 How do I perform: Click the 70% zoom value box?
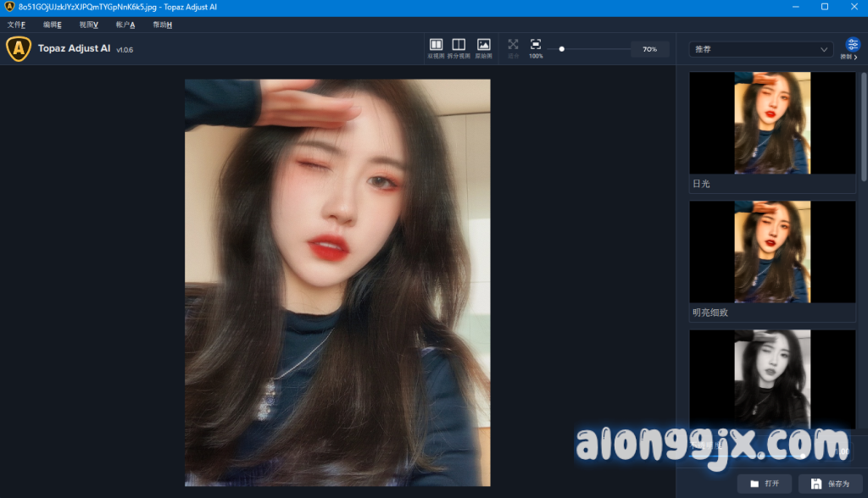point(649,50)
